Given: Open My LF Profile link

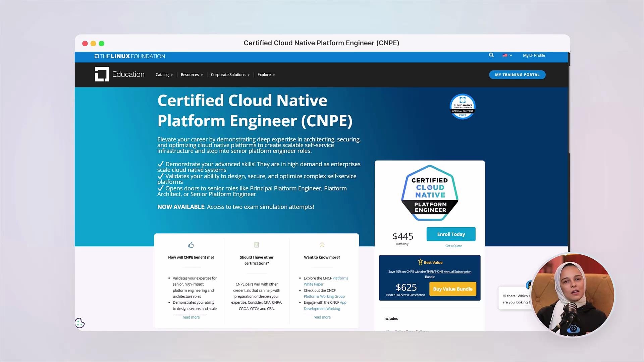Looking at the screenshot, I should [x=534, y=55].
